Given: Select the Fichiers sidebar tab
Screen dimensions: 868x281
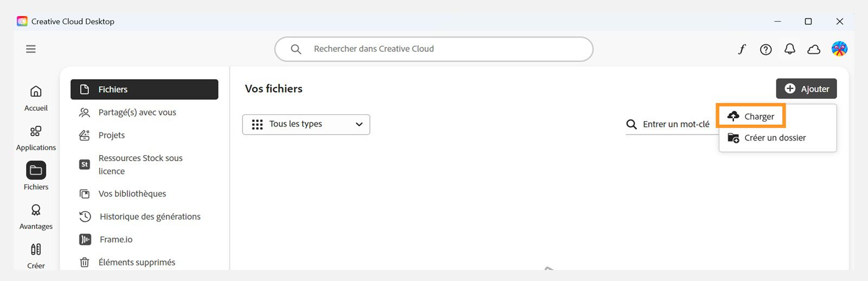Looking at the screenshot, I should click(x=144, y=90).
